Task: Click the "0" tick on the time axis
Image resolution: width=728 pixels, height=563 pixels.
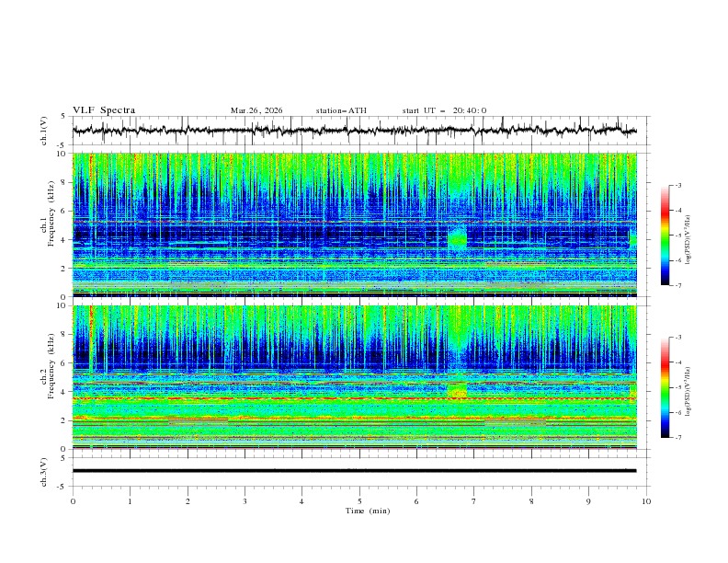Action: (73, 501)
